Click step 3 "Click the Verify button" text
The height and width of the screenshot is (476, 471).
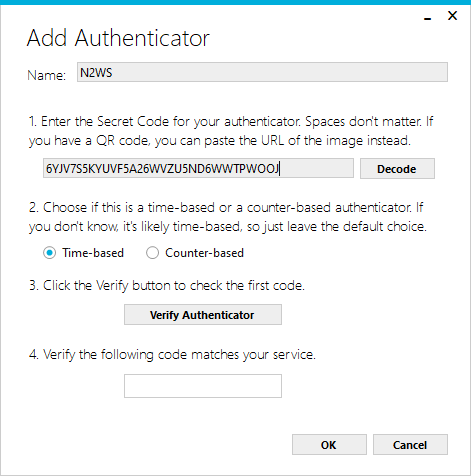coord(167,286)
